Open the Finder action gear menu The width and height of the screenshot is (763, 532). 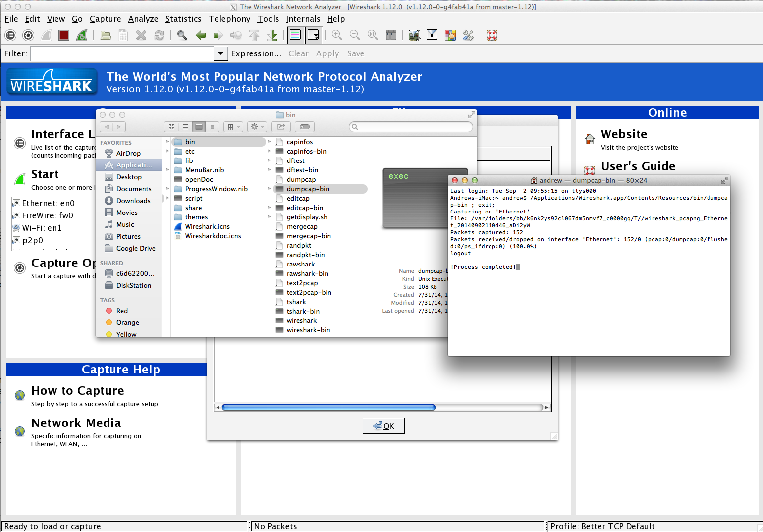(257, 126)
